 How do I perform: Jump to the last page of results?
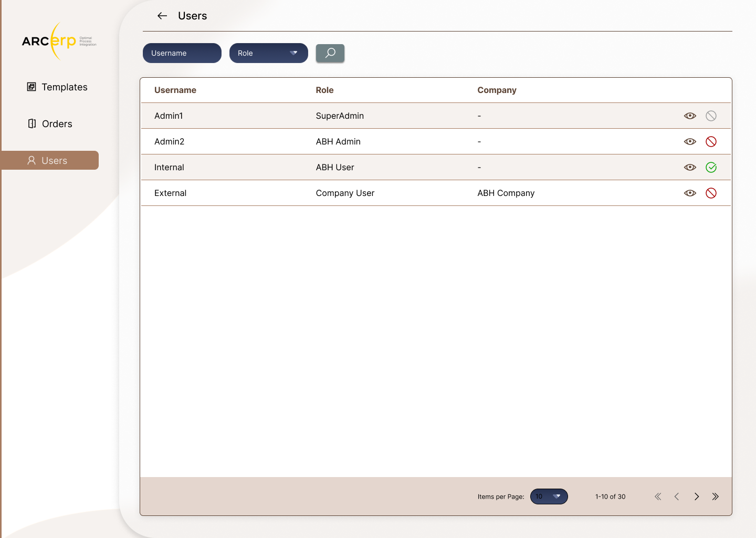click(715, 496)
